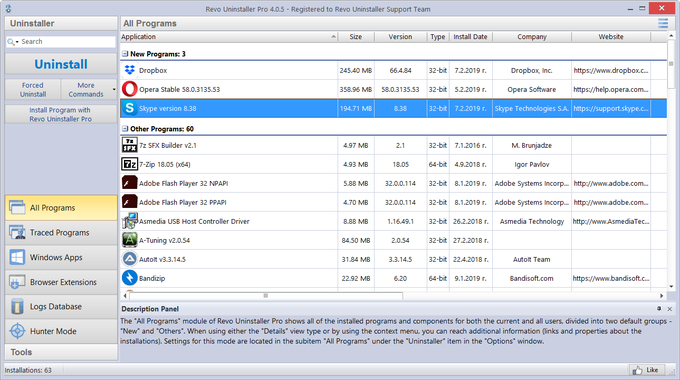Click the Installations: 63 status text
The height and width of the screenshot is (380, 680).
(28, 370)
